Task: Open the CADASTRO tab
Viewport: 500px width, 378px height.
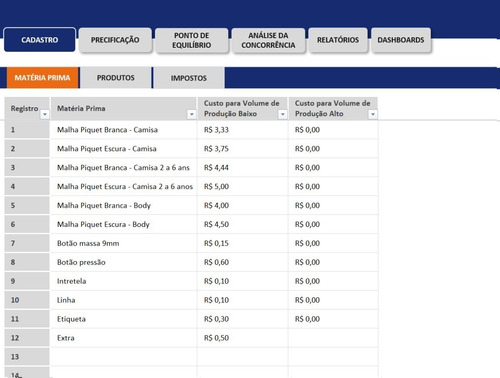Action: pyautogui.click(x=40, y=40)
